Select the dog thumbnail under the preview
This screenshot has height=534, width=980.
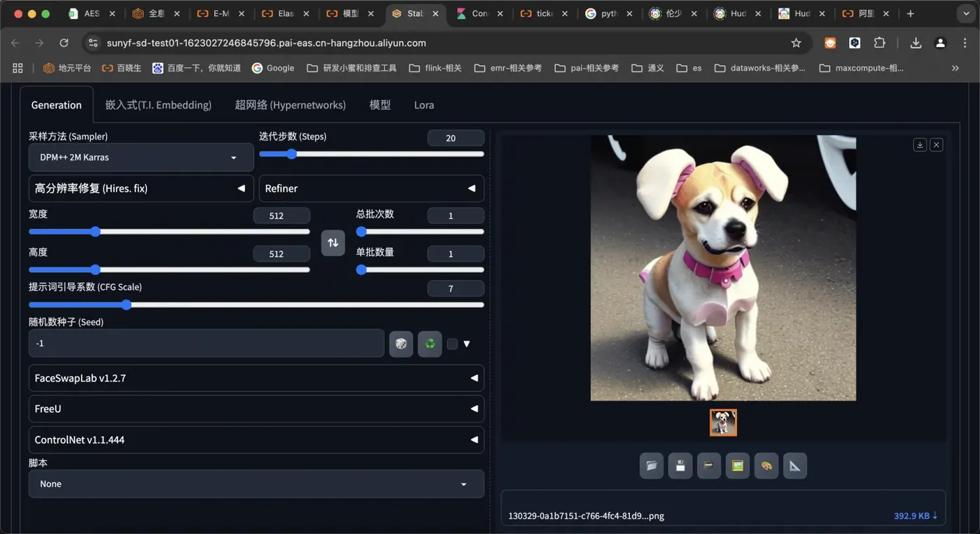[x=723, y=423]
